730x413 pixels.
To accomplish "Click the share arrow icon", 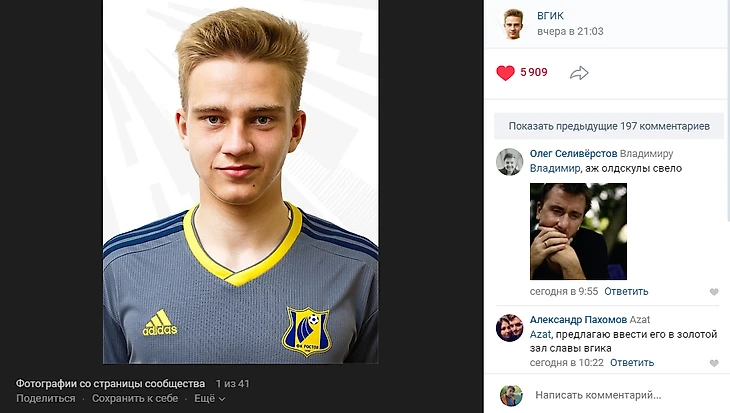I will click(x=579, y=73).
